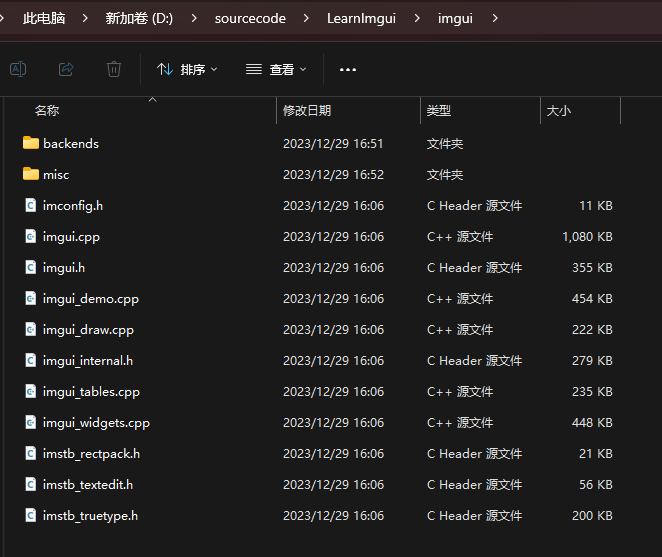Expand chevron after imgui breadcrumb
The height and width of the screenshot is (557, 662).
click(495, 18)
